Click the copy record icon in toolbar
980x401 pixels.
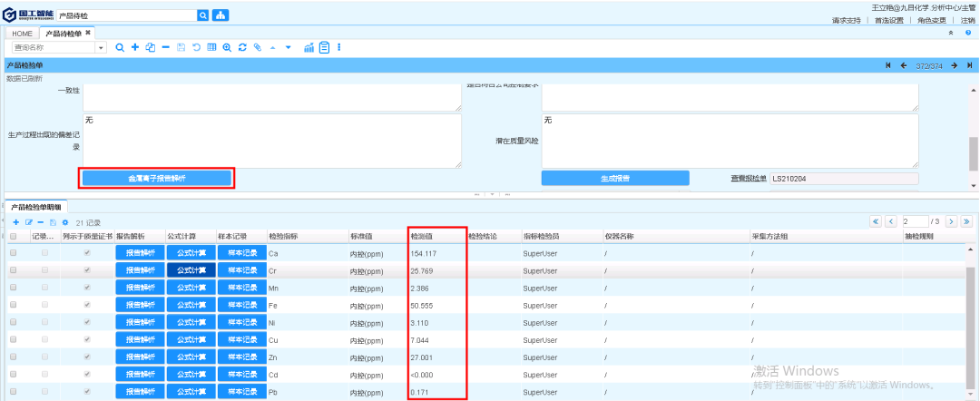pos(150,47)
